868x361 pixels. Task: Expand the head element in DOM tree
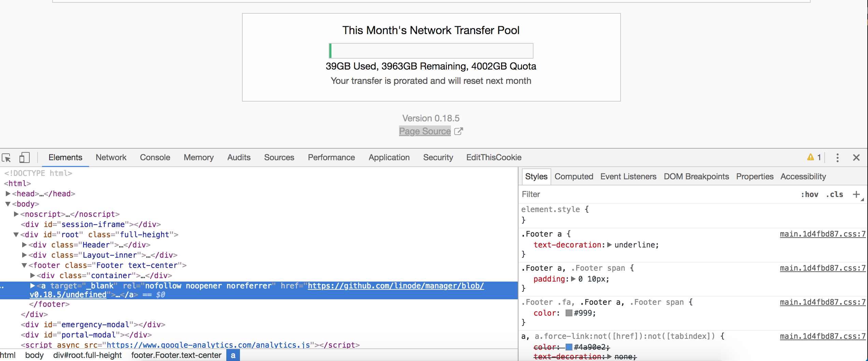coord(8,194)
